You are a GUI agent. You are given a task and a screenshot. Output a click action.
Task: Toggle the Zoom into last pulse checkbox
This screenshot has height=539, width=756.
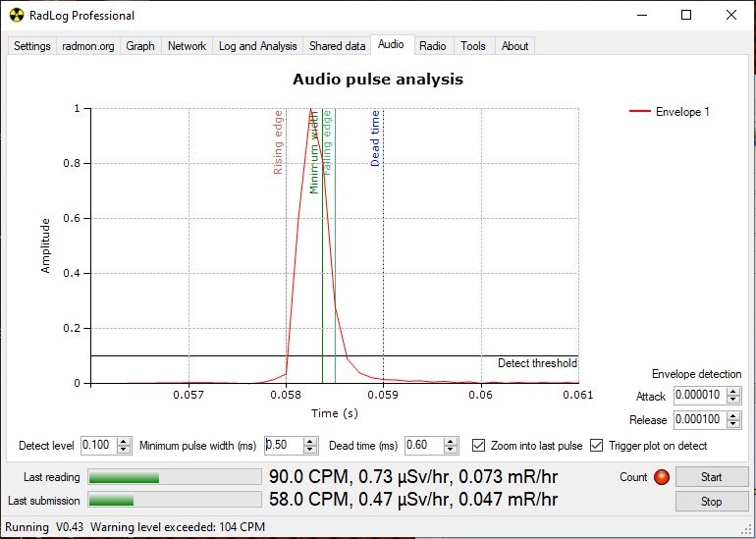pos(478,446)
